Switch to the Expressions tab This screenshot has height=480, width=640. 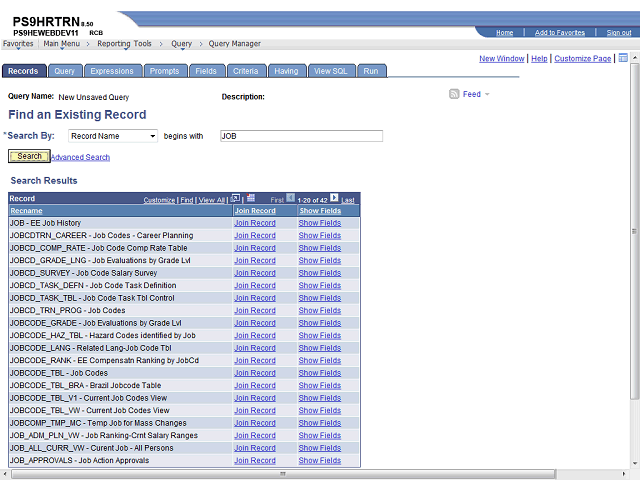point(112,71)
